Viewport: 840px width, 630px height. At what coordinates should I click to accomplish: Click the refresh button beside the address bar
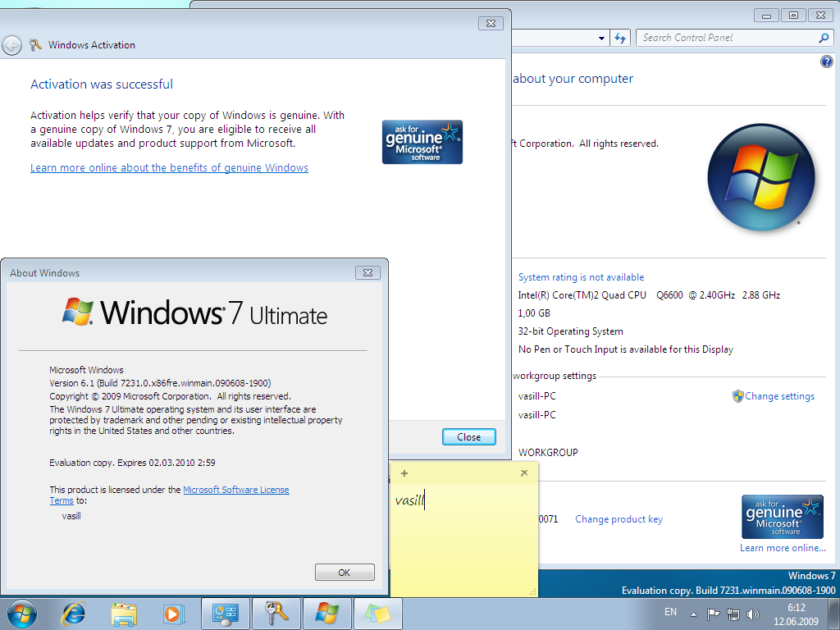[620, 38]
